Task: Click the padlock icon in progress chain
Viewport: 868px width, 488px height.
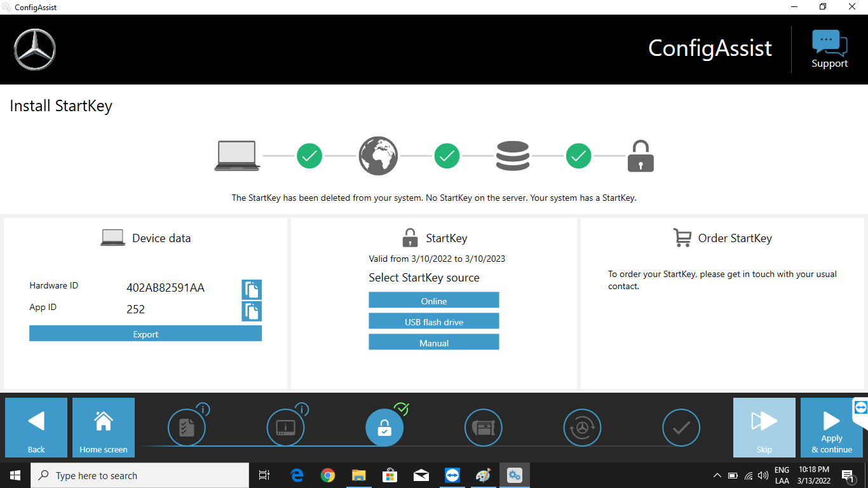Action: pos(641,156)
